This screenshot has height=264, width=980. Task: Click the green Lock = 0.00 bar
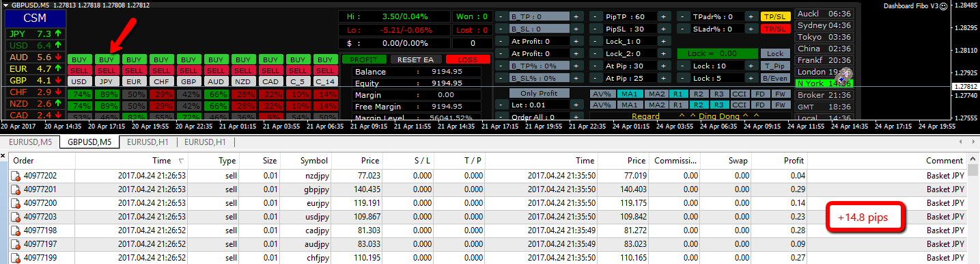(x=717, y=53)
